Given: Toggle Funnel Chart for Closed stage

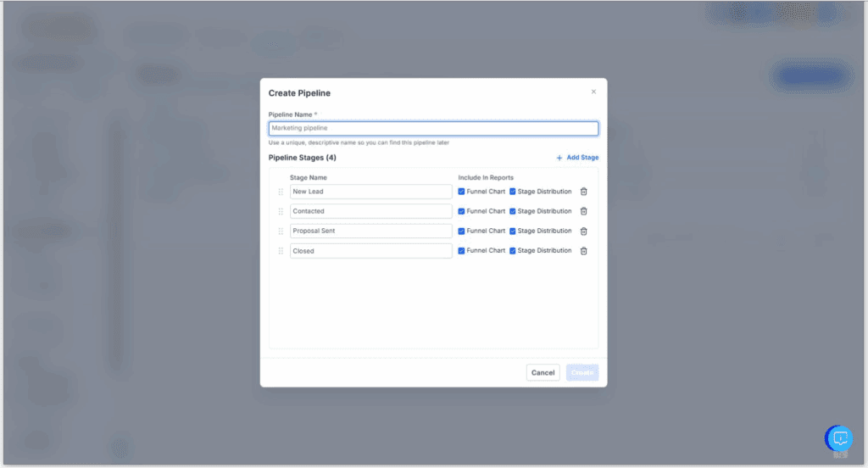Looking at the screenshot, I should pos(461,251).
